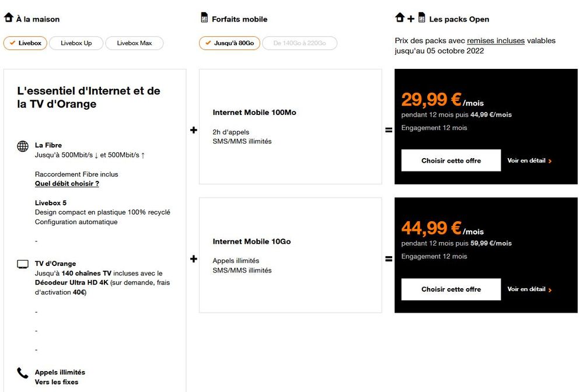Choose the 44,99 € pack offer
The image size is (583, 392).
pos(451,289)
